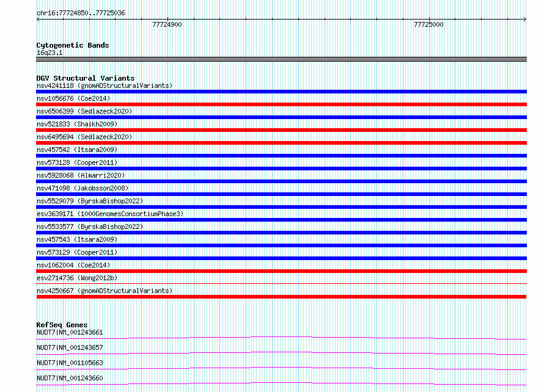Select nsv5928068 (Almarri2020) label
The height and width of the screenshot is (392, 544).
pos(81,175)
